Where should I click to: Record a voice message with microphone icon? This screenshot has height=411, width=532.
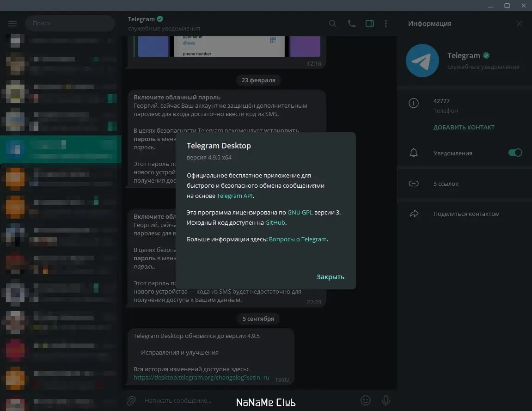386,400
